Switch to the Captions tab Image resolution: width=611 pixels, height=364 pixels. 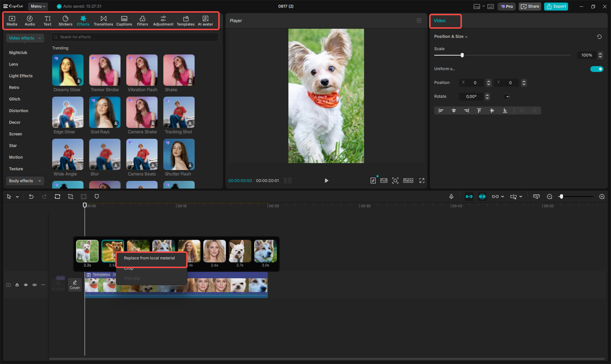(124, 20)
